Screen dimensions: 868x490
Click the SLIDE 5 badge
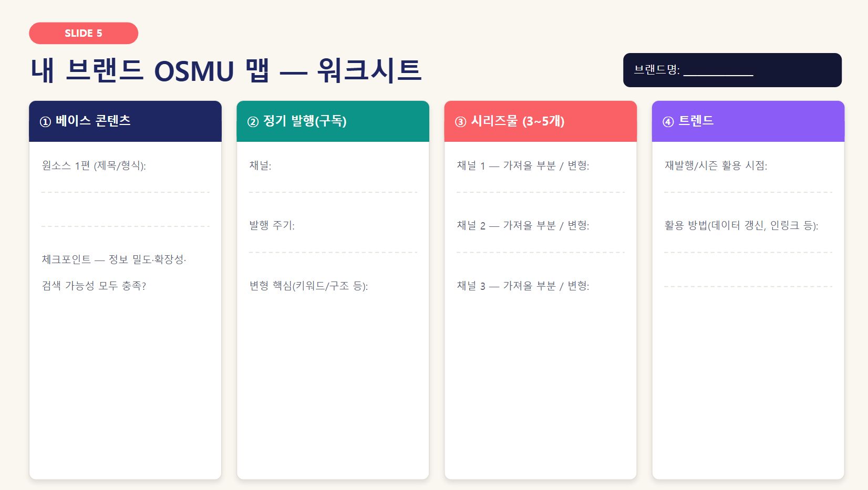84,33
